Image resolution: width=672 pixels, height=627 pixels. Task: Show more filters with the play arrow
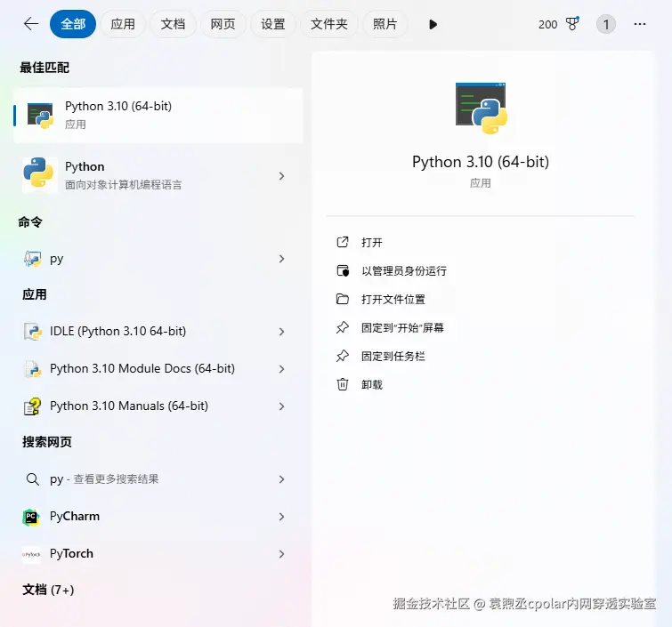433,24
